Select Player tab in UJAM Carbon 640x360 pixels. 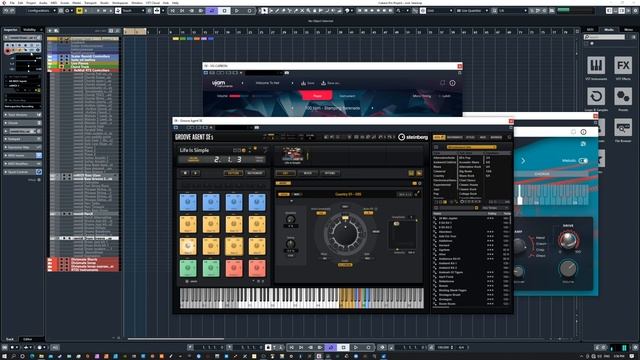317,96
